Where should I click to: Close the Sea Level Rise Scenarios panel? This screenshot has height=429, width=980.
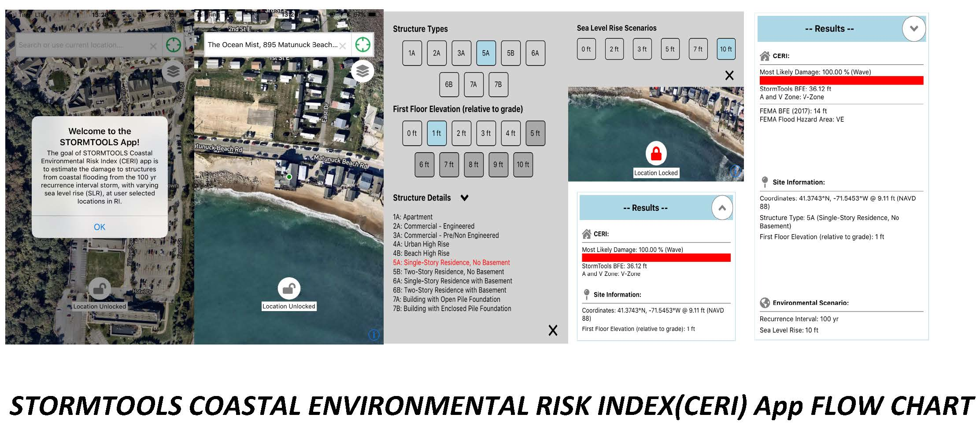click(x=729, y=75)
